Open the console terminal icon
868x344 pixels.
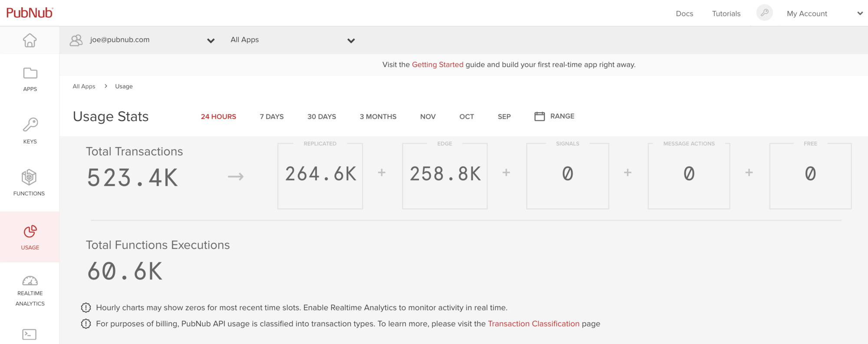pos(29,334)
